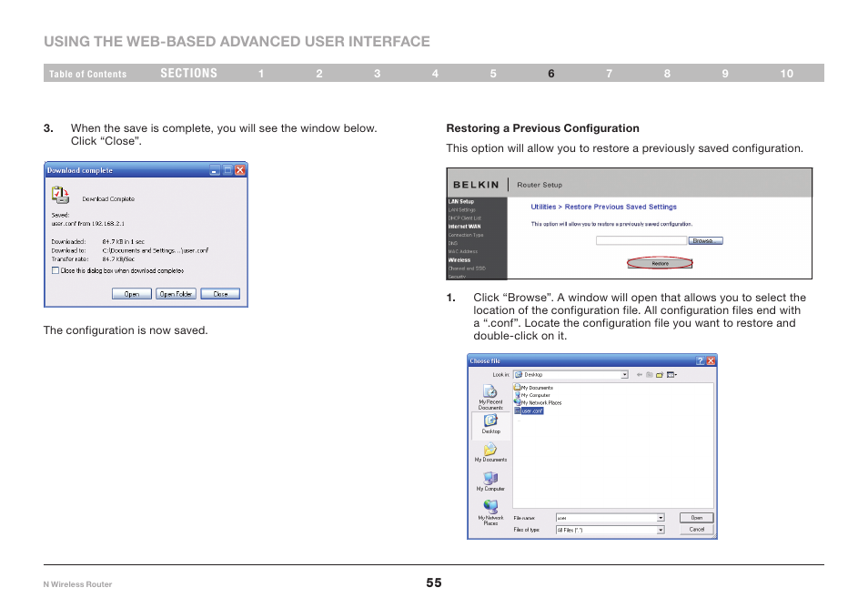Go to section 7 in navigation bar
Image resolution: width=868 pixels, height=608 pixels.
tap(609, 74)
